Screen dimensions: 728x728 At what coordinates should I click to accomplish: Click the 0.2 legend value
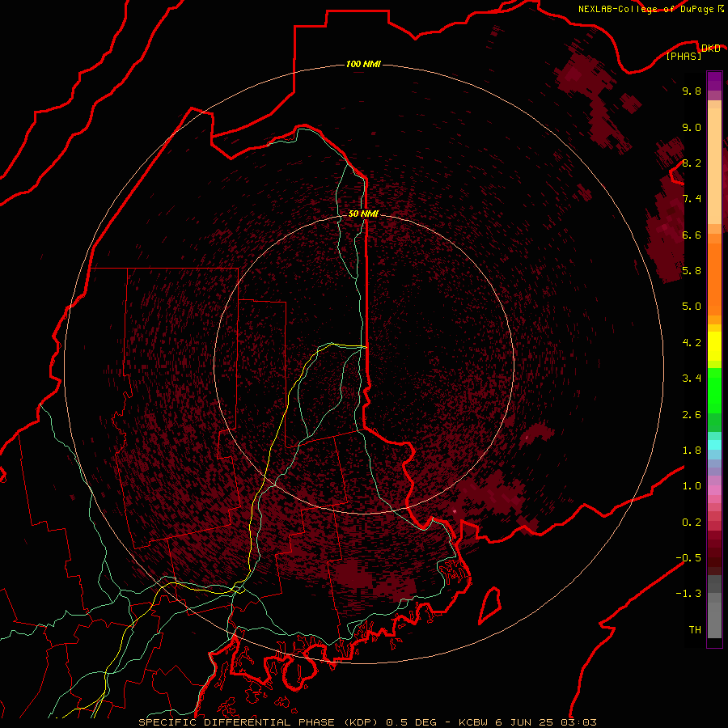tap(692, 523)
